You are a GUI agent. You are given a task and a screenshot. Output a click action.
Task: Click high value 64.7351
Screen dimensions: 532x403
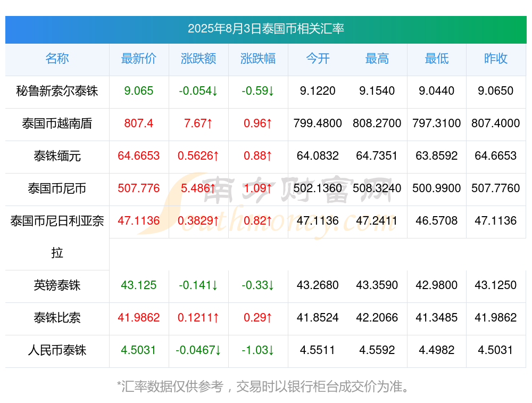tap(377, 156)
